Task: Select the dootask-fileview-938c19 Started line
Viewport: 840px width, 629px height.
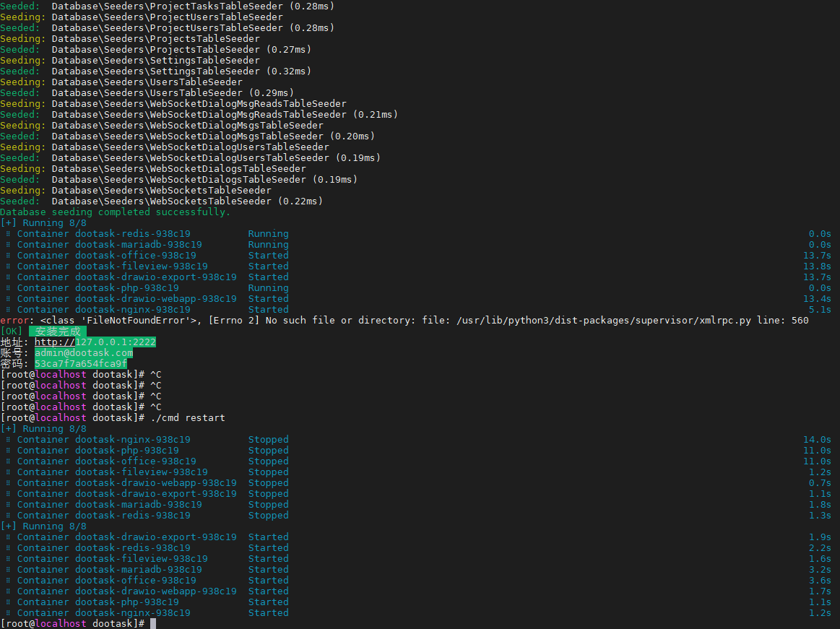Action: 141,558
